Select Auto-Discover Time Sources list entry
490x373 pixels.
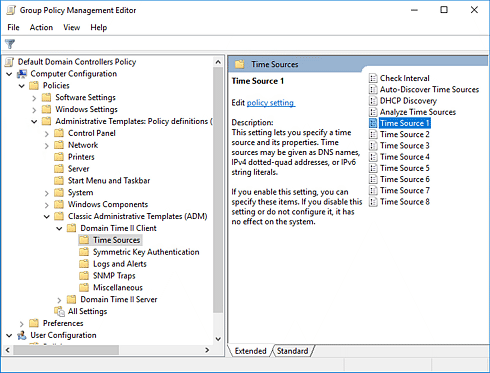pos(429,89)
